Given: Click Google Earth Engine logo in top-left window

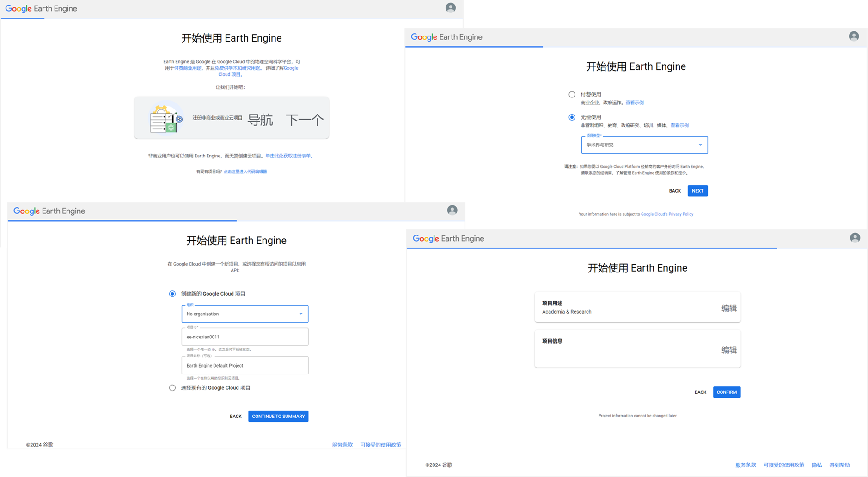Looking at the screenshot, I should (x=41, y=9).
